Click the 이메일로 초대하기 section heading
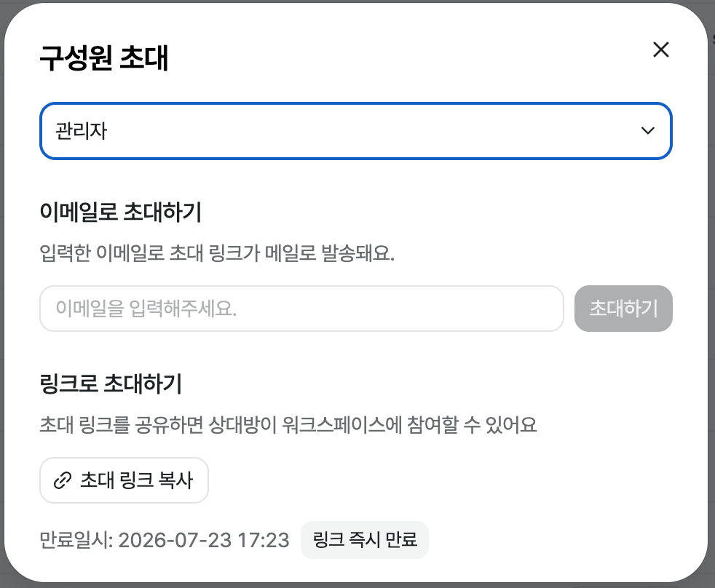Image resolution: width=715 pixels, height=588 pixels. [x=121, y=212]
